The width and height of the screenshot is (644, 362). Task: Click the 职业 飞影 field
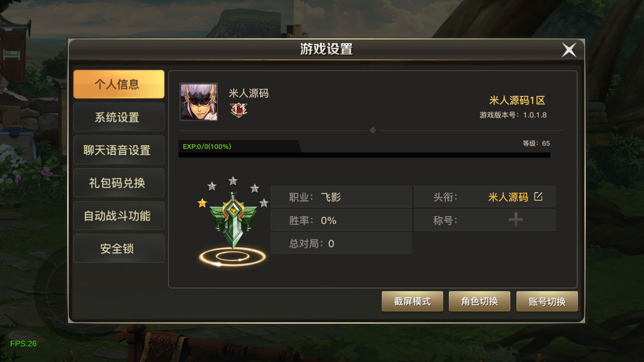coord(341,197)
